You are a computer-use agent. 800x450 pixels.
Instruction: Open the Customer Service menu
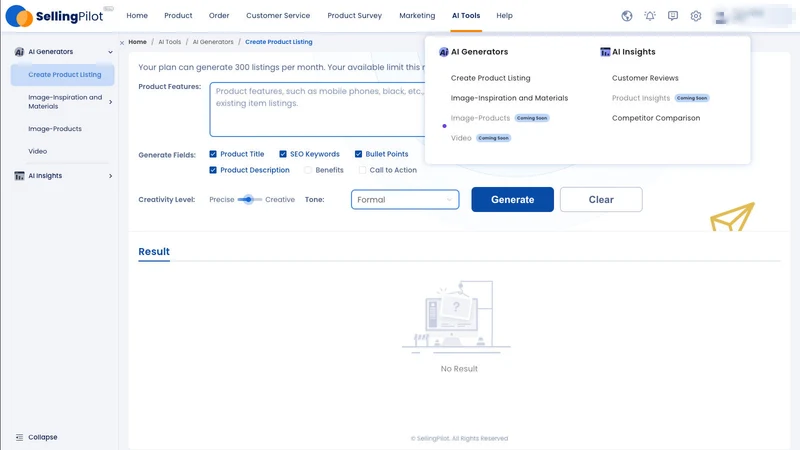click(x=278, y=16)
